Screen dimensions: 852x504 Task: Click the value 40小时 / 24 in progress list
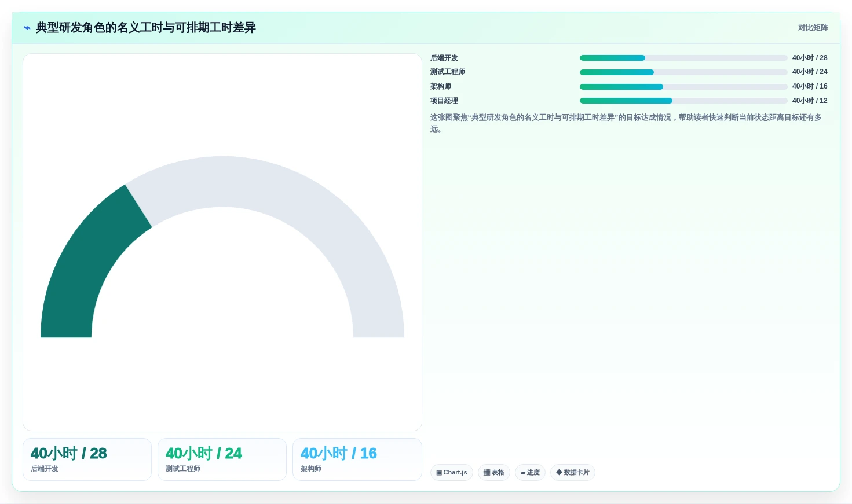[x=810, y=72]
